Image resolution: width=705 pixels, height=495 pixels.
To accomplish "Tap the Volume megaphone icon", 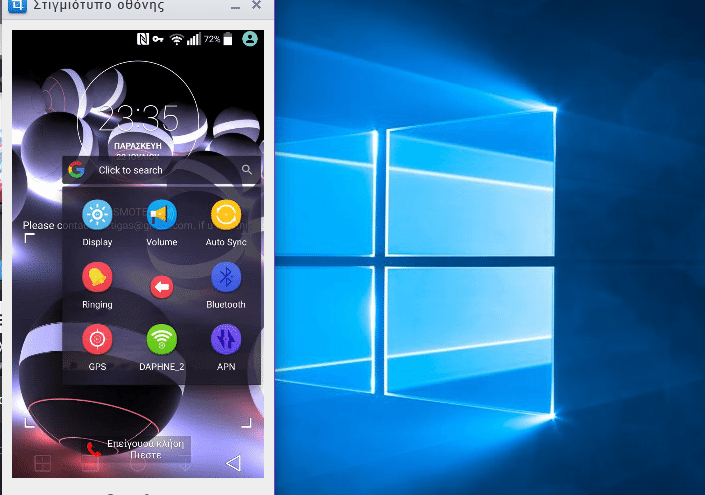I will tap(161, 215).
